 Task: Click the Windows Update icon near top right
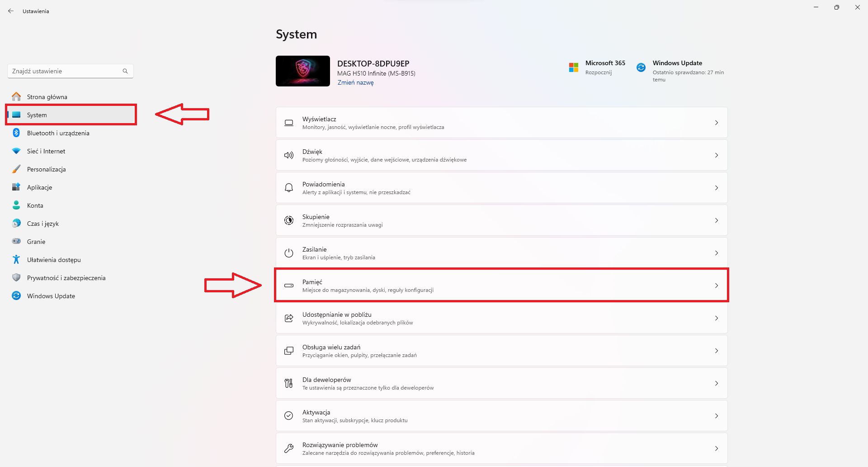click(x=641, y=67)
